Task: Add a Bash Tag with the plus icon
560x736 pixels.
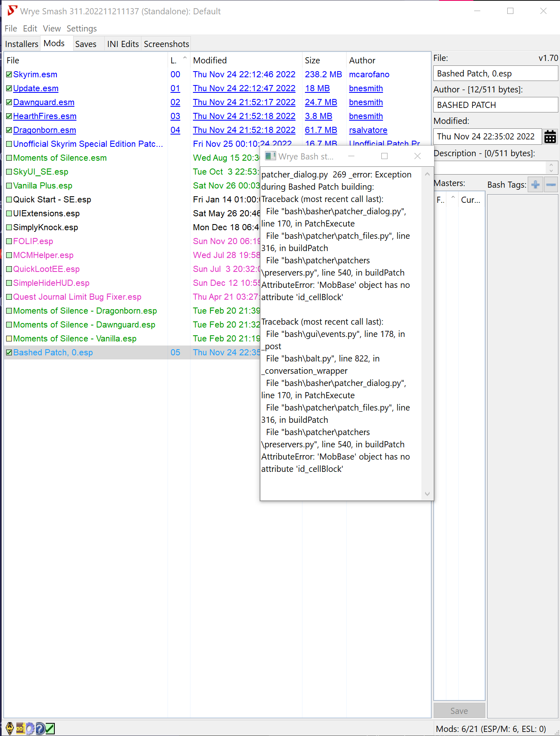Action: coord(535,185)
